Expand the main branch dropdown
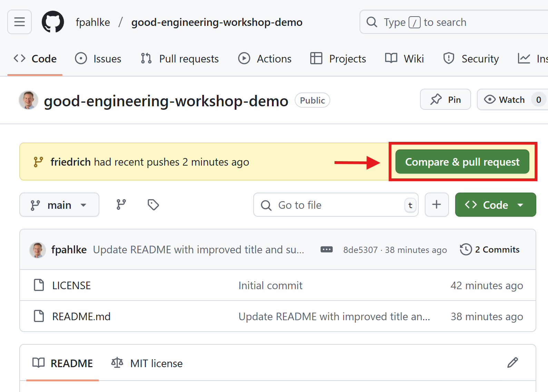Viewport: 548px width, 392px height. click(x=59, y=205)
